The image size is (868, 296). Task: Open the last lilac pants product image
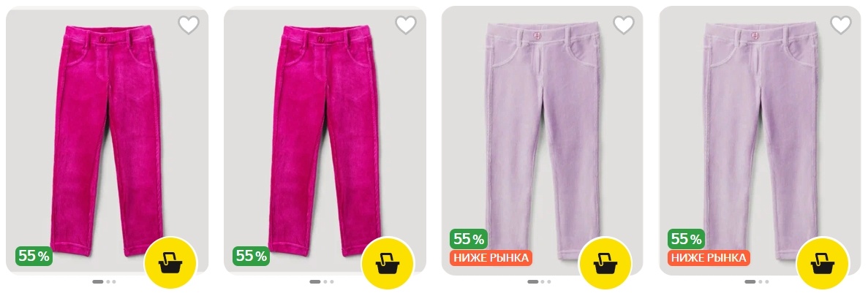click(x=760, y=140)
